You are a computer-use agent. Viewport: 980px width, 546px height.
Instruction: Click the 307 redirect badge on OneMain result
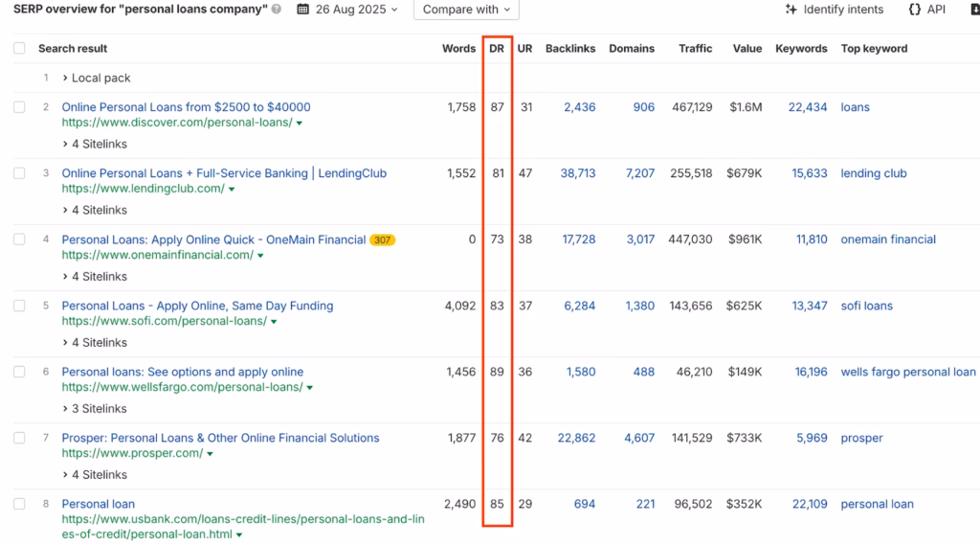tap(383, 239)
